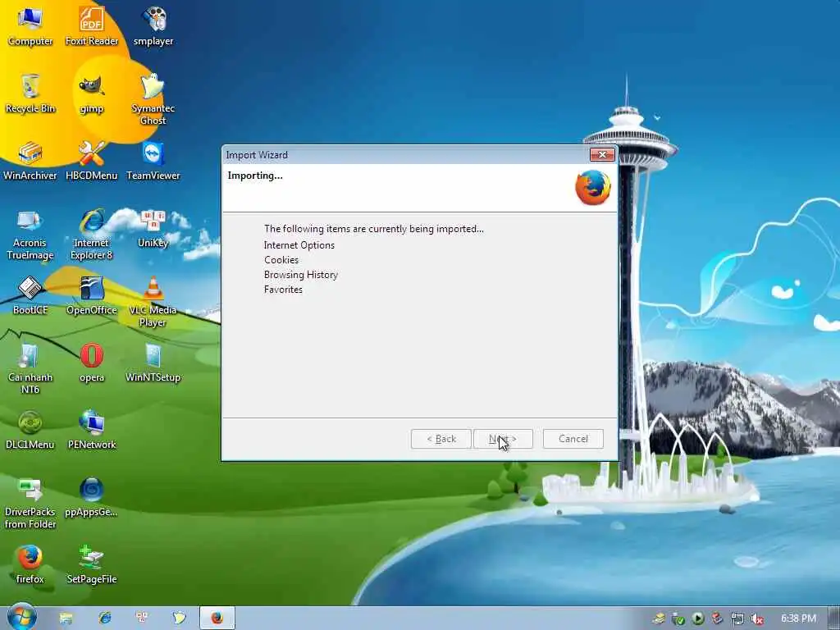Screen dimensions: 840x630
Task: Select the DLC1Menu desktop icon
Action: 30,430
